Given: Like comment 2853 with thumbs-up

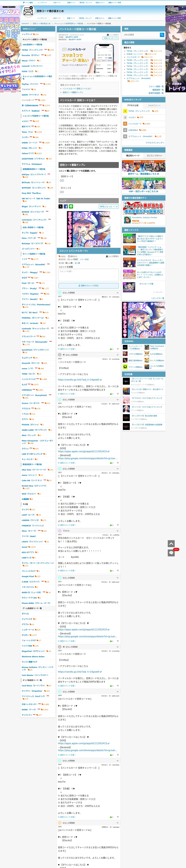Looking at the screenshot, I should click(x=111, y=525).
